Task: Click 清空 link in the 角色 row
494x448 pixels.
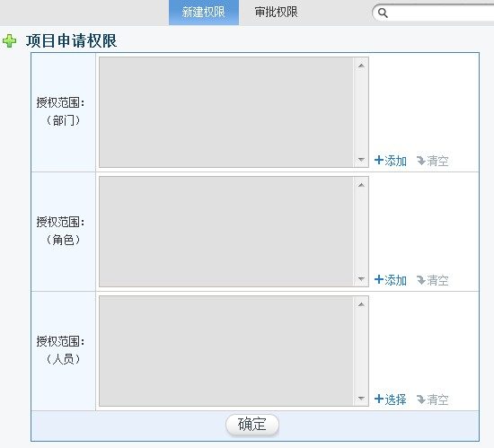Action: (433, 280)
